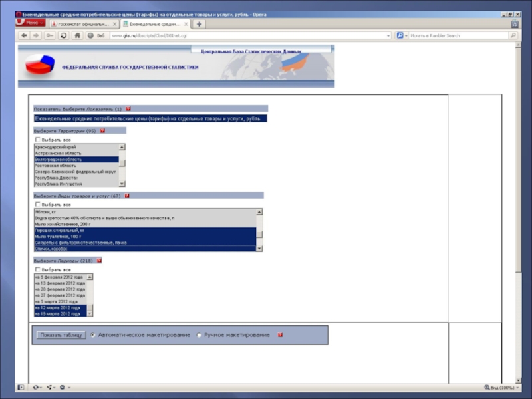This screenshot has width=532, height=399.
Task: Click help icon beside Виды товаров и услуг
Action: (127, 196)
